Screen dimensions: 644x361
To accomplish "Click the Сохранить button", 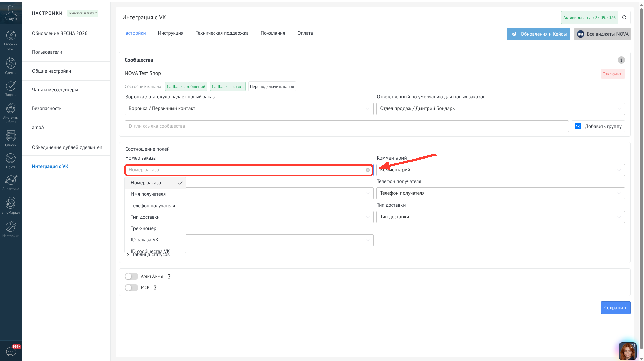I will click(615, 308).
